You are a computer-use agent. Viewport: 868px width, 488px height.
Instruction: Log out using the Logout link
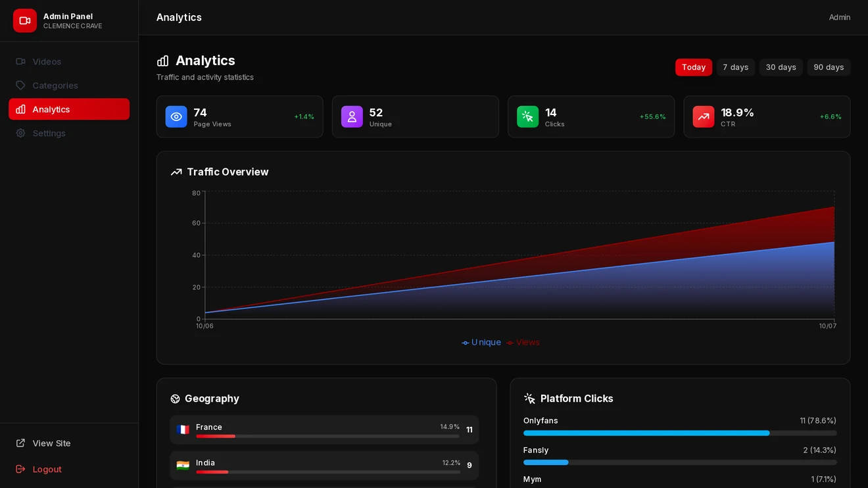[x=69, y=469]
